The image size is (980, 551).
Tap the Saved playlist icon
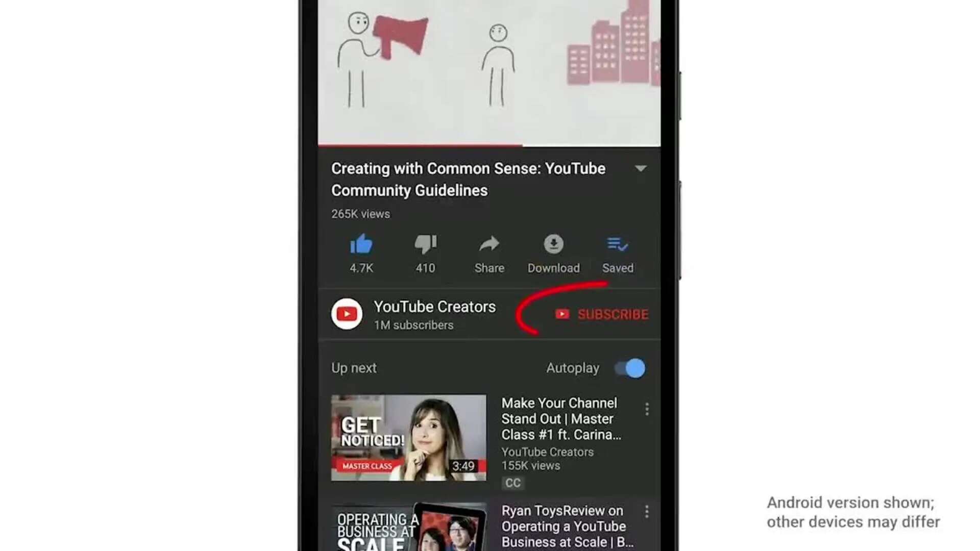[618, 244]
